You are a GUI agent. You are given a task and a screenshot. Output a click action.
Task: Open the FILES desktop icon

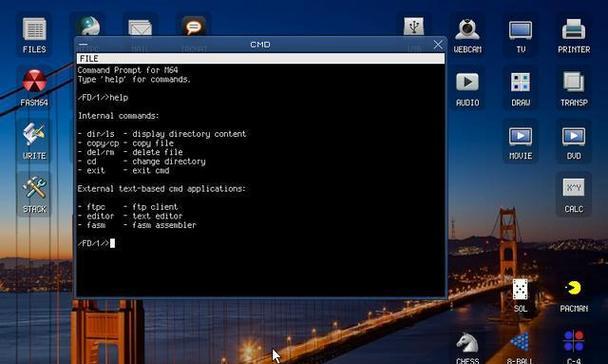34,35
